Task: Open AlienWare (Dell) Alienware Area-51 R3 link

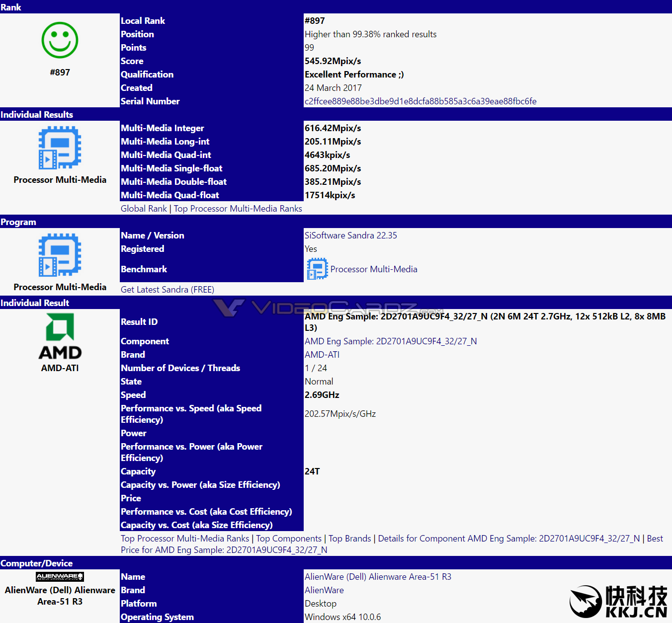Action: coord(378,577)
